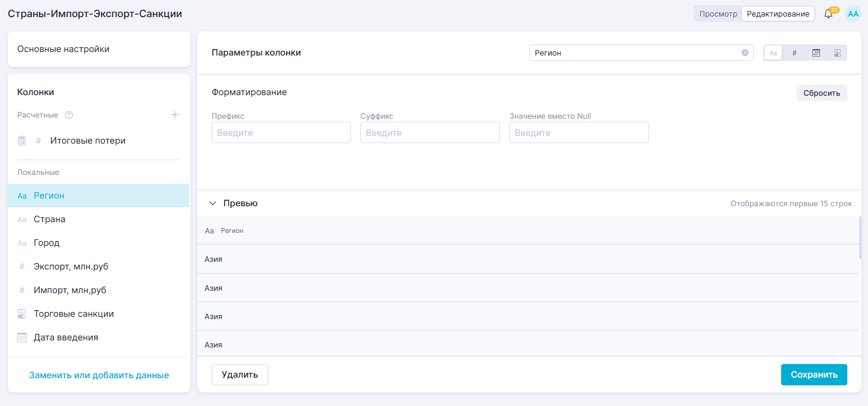Select the Торговые санкции column
This screenshot has height=406, width=868.
point(74,314)
